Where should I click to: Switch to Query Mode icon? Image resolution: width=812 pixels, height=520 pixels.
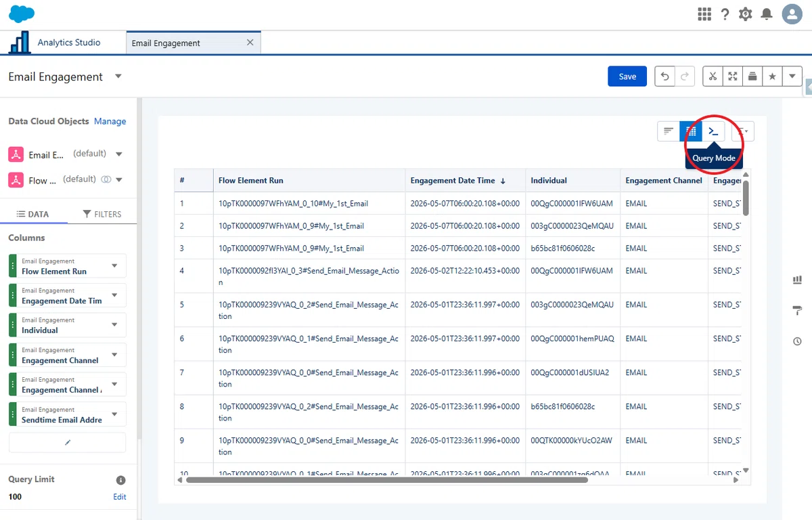click(713, 131)
